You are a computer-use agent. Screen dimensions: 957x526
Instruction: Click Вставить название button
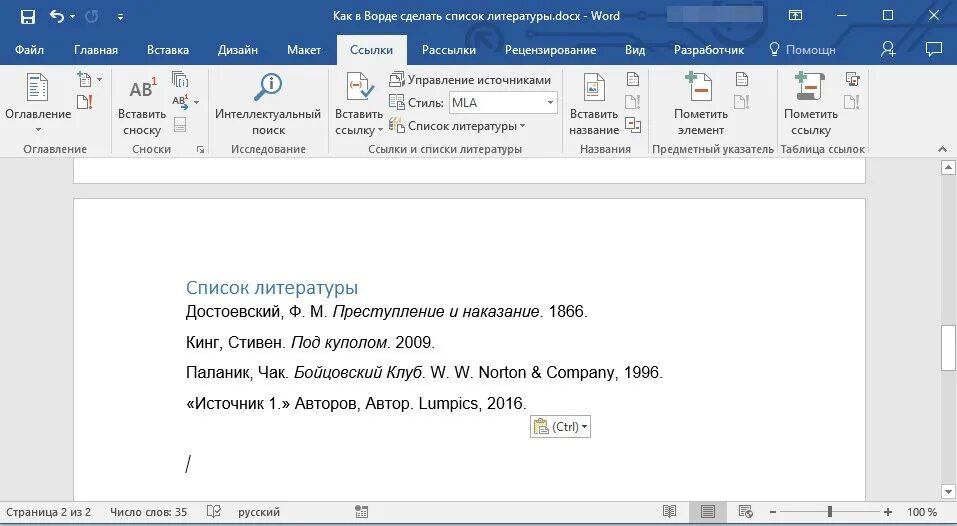tap(594, 104)
